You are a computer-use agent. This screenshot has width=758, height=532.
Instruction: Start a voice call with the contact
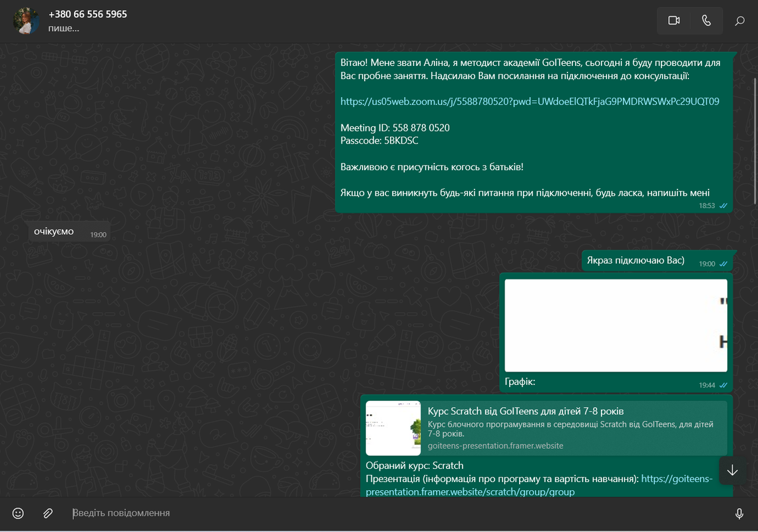(x=706, y=21)
